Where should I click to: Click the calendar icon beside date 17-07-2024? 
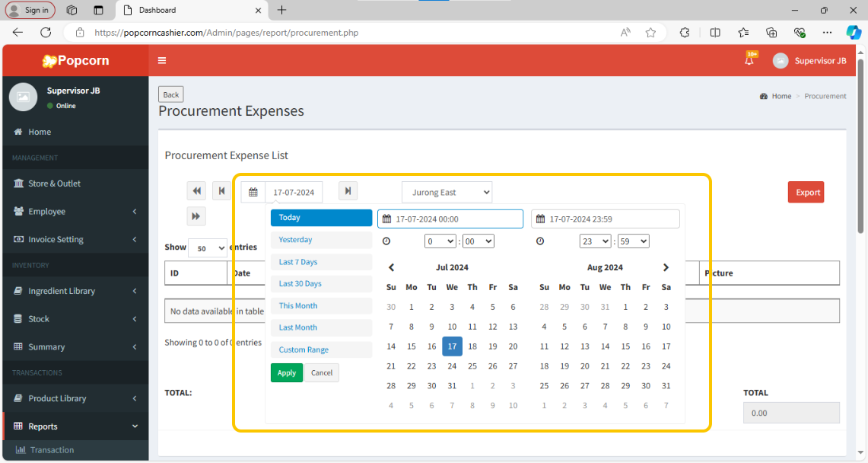click(x=253, y=192)
